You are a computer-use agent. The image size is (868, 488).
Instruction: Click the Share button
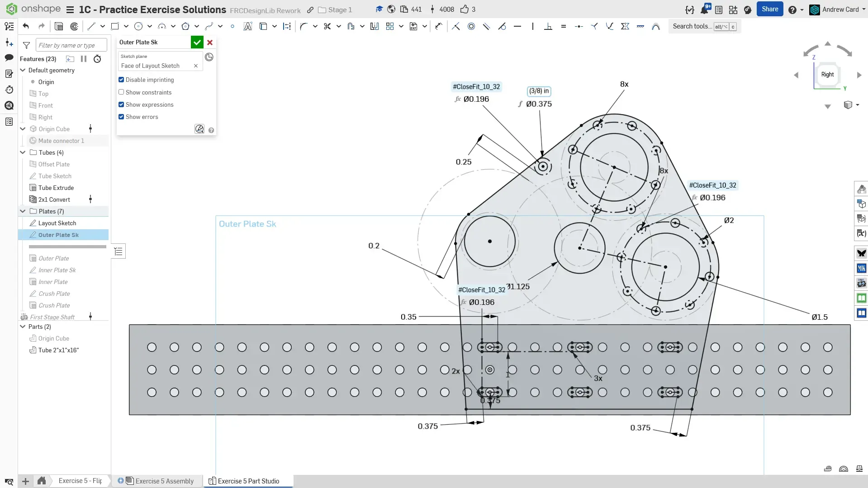click(x=769, y=9)
